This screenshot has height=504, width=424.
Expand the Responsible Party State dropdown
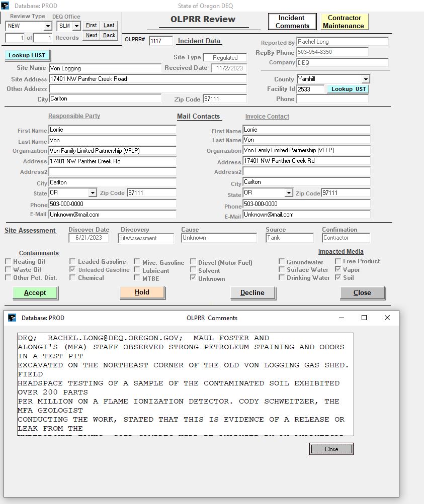(93, 193)
